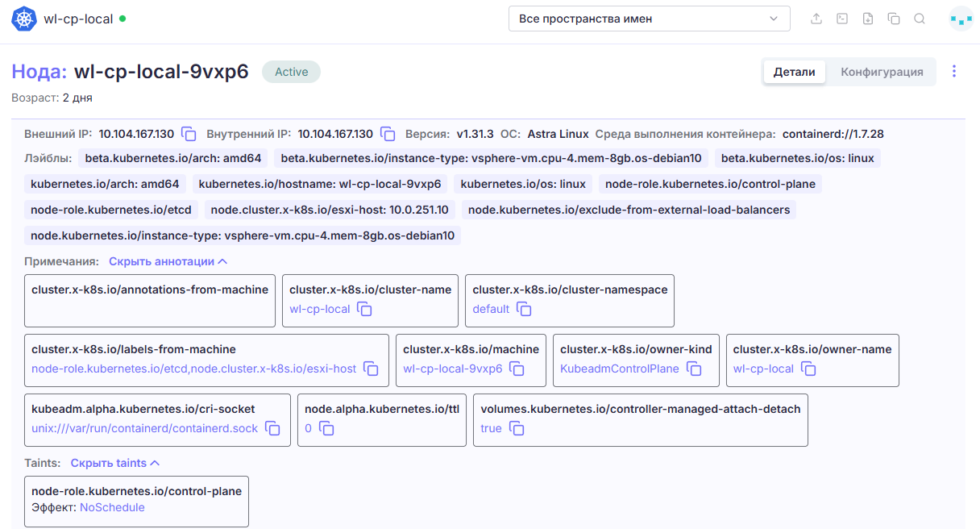Click the Нода: breadcrumb link
This screenshot has width=980, height=529.
(x=39, y=72)
